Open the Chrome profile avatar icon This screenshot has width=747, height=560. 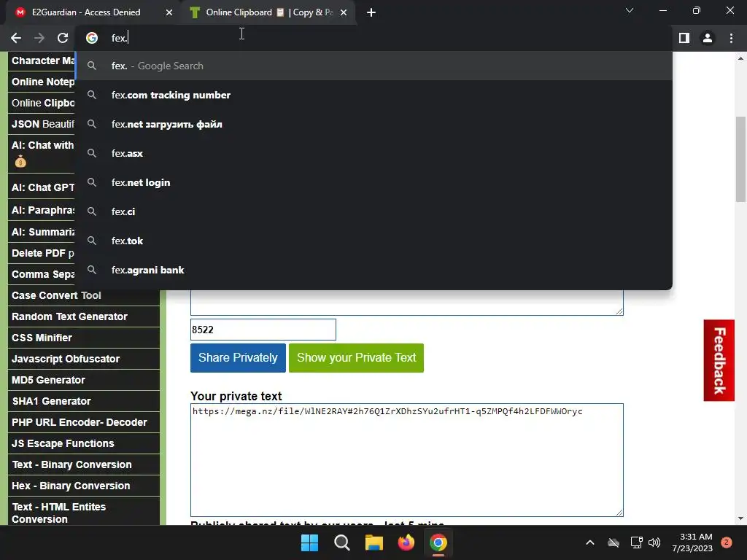(x=708, y=38)
